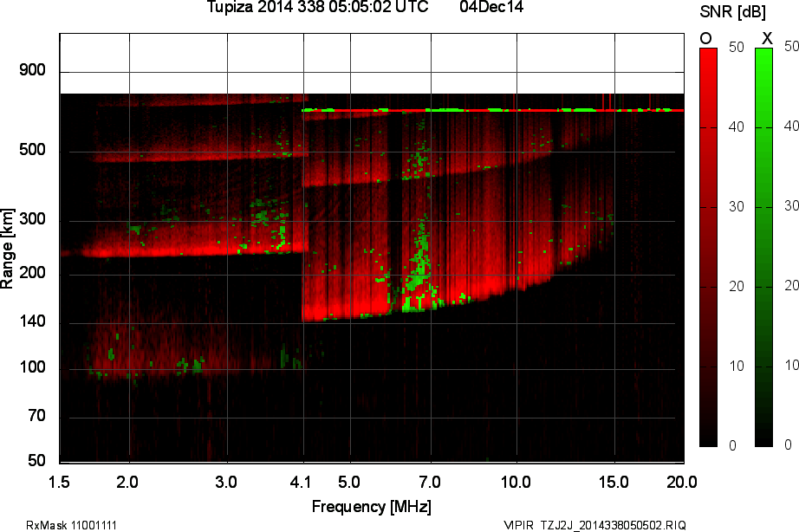Click the 10.0 MHz frequency tick label
Screen dimensions: 799x532
516,480
